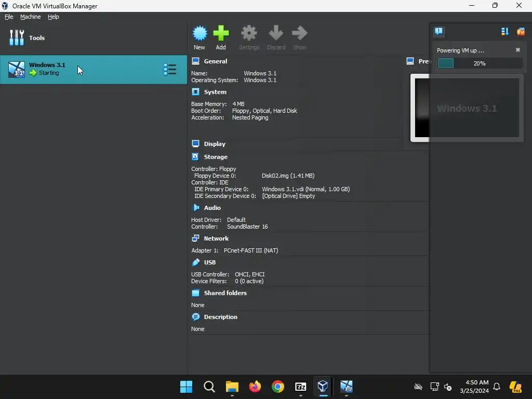532x399 pixels.
Task: Cancel the Powering VM up notification
Action: tap(518, 50)
